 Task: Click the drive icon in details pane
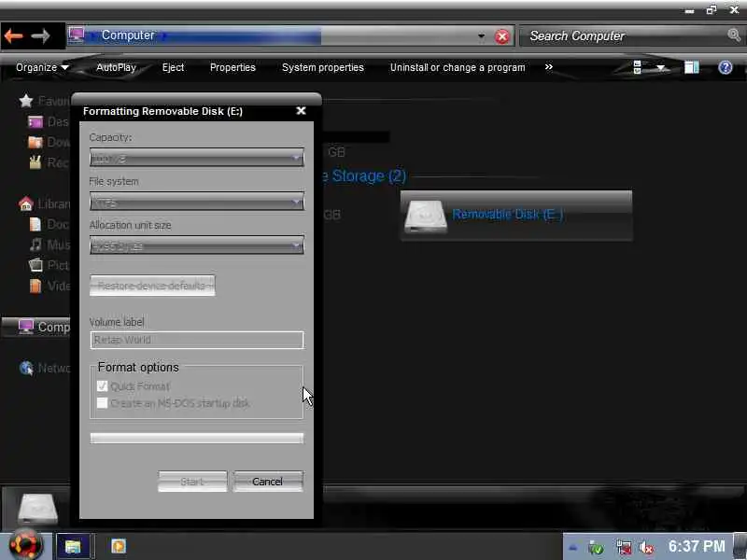pyautogui.click(x=37, y=509)
